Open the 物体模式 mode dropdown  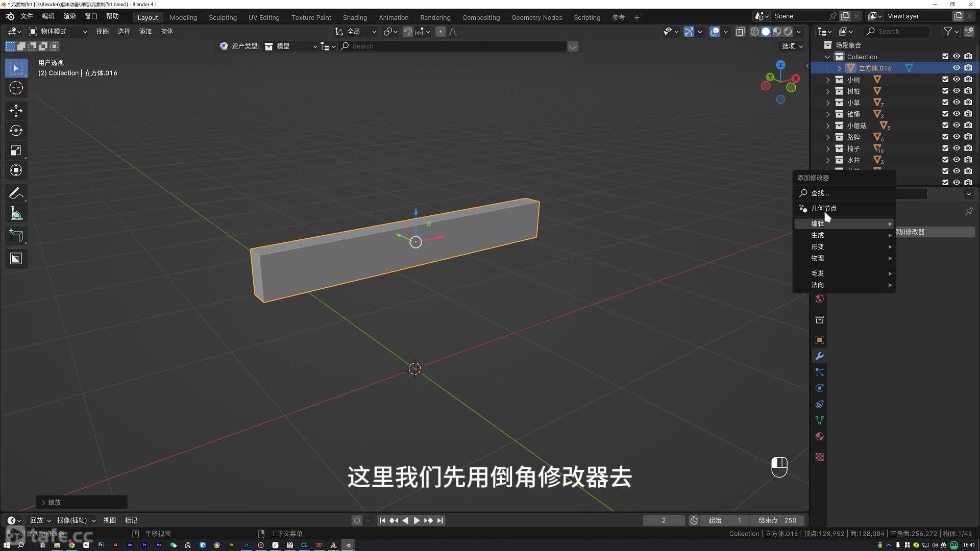tap(58, 32)
